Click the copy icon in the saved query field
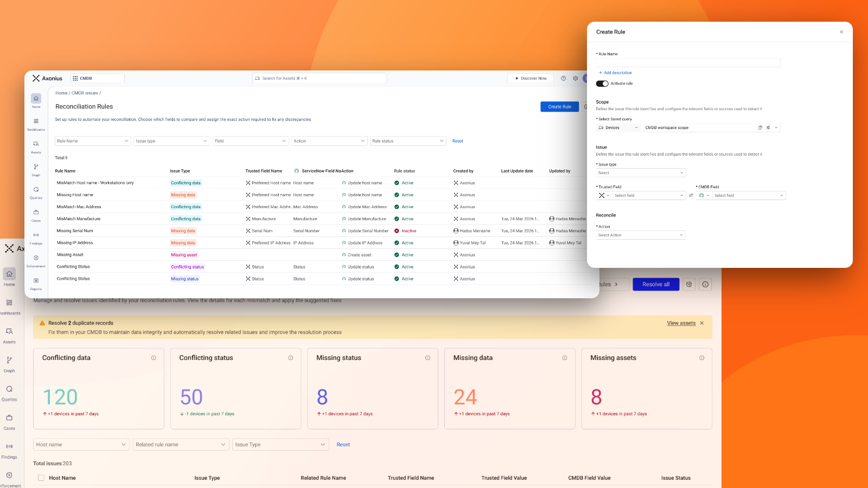868x488 pixels. click(x=760, y=127)
